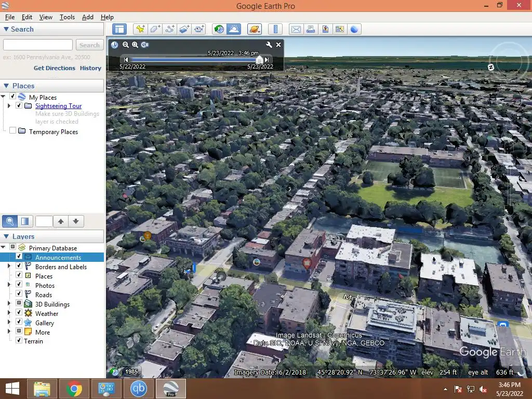Image resolution: width=532 pixels, height=399 pixels.
Task: Toggle My Places checkbox
Action: click(x=12, y=96)
